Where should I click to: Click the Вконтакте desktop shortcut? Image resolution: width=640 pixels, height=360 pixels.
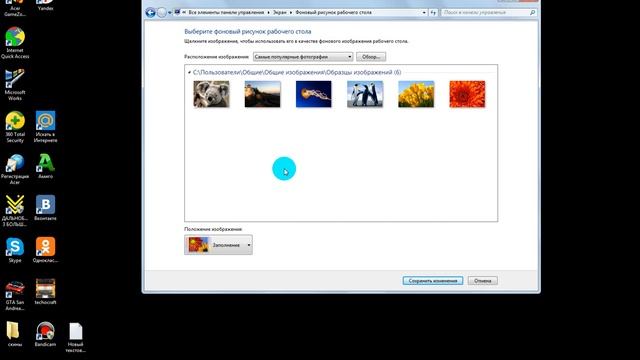pyautogui.click(x=45, y=208)
